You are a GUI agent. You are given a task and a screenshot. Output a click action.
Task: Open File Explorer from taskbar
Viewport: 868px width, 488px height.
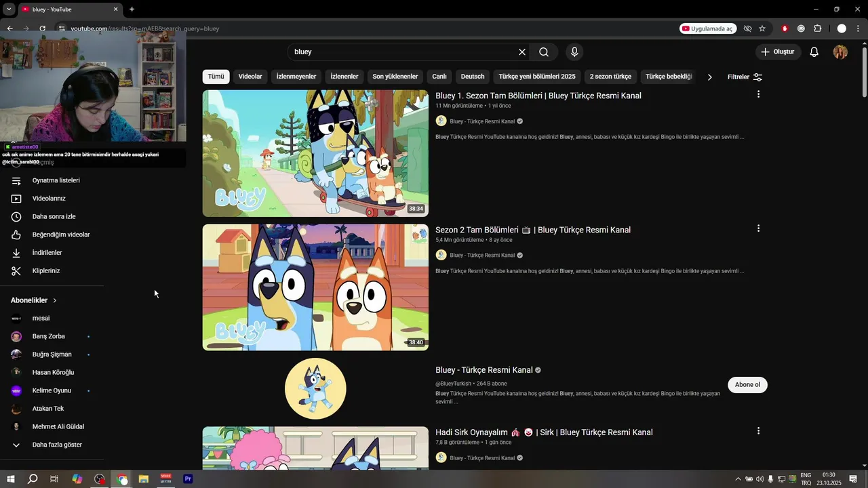point(144,479)
